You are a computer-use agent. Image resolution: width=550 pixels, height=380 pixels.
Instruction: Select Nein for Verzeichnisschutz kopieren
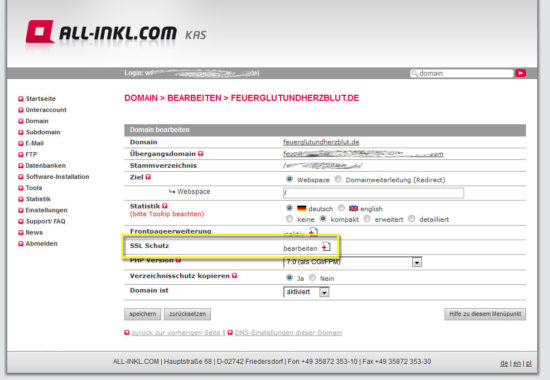click(312, 278)
